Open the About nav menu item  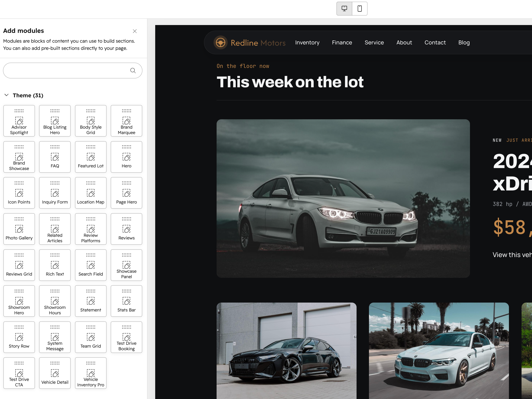tap(404, 43)
